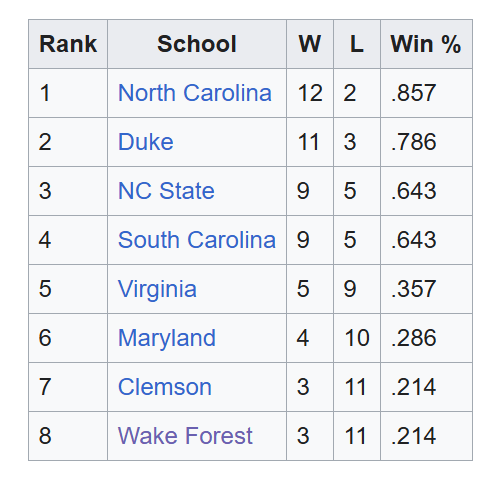489x492 pixels.
Task: Click the School column header
Action: pos(197,44)
